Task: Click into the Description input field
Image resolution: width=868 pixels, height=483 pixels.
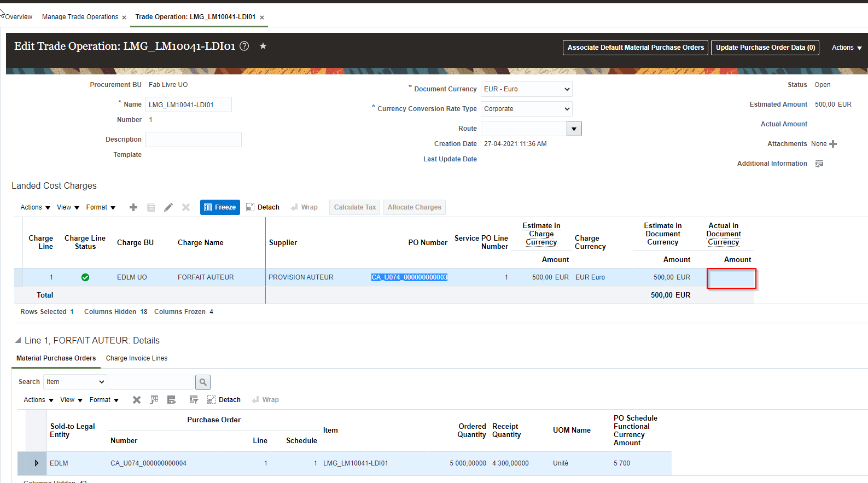Action: (194, 139)
